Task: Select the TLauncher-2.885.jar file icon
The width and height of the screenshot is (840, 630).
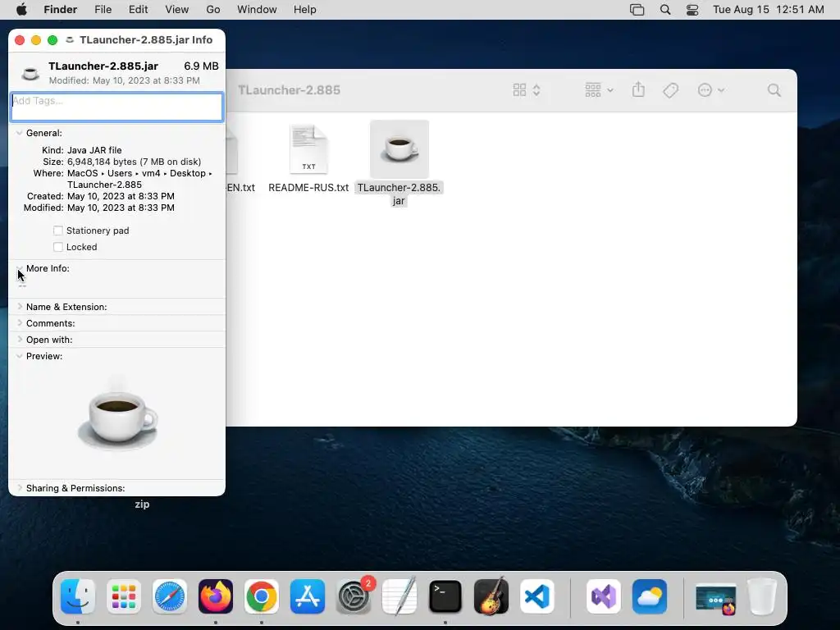Action: tap(399, 149)
